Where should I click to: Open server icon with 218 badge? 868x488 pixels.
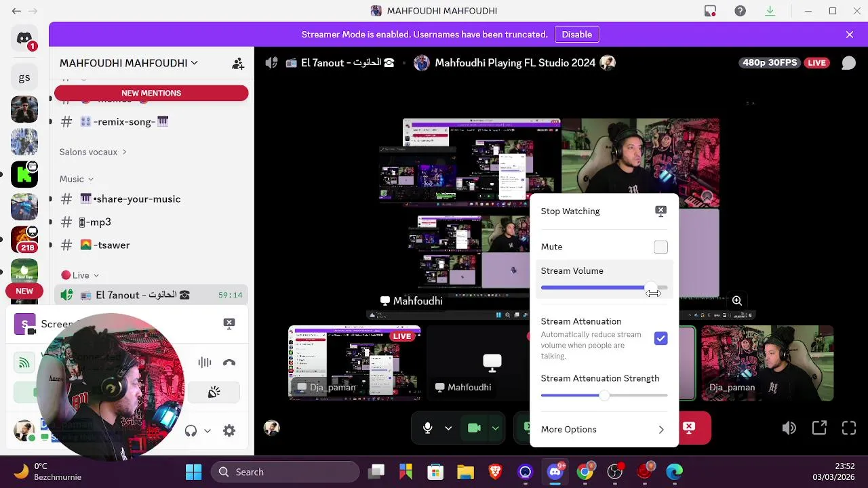[24, 239]
